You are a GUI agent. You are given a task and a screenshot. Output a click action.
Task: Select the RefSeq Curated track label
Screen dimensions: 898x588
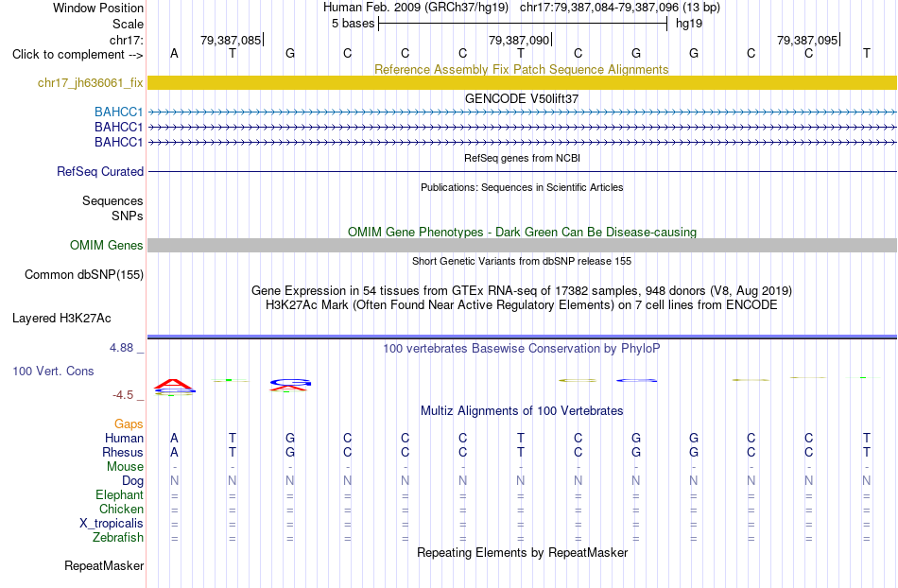pos(100,171)
